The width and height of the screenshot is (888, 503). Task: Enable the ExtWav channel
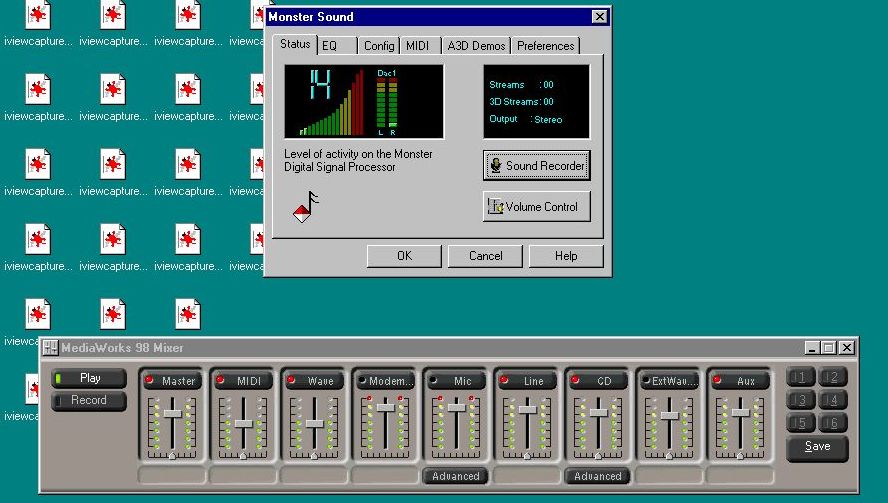(x=669, y=381)
